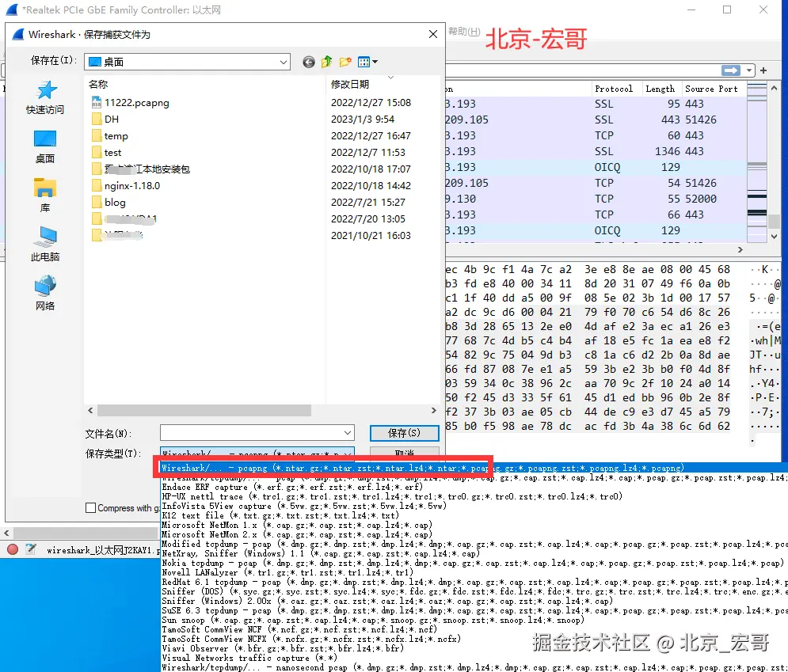Choose Endace ERF capture file type
788x672 pixels.
(292, 487)
